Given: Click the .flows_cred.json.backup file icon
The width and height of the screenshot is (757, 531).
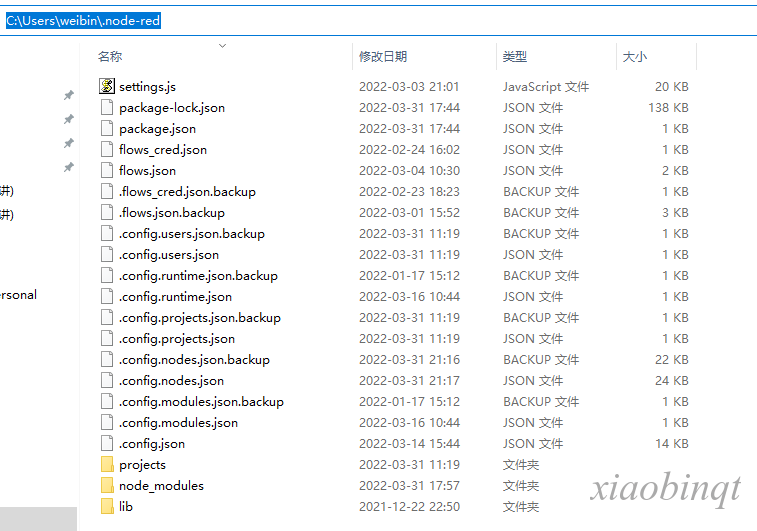Looking at the screenshot, I should point(107,191).
